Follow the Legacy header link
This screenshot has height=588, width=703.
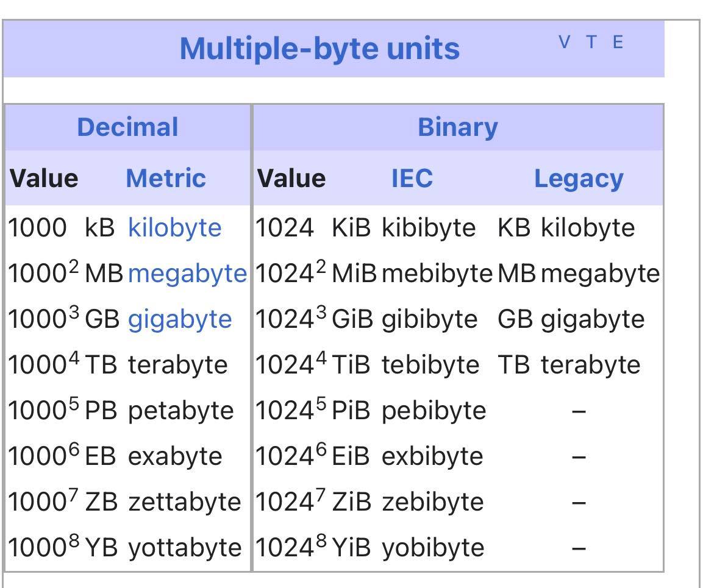pos(579,179)
